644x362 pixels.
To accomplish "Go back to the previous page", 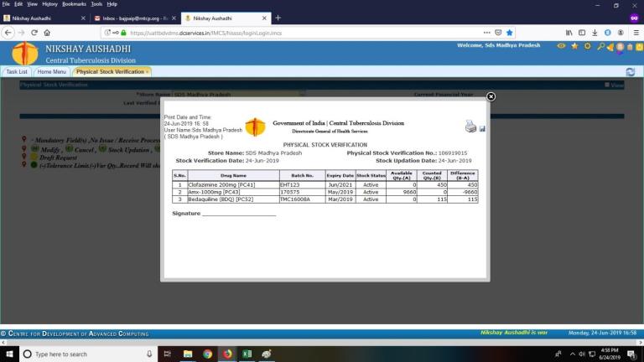I will pos(8,33).
